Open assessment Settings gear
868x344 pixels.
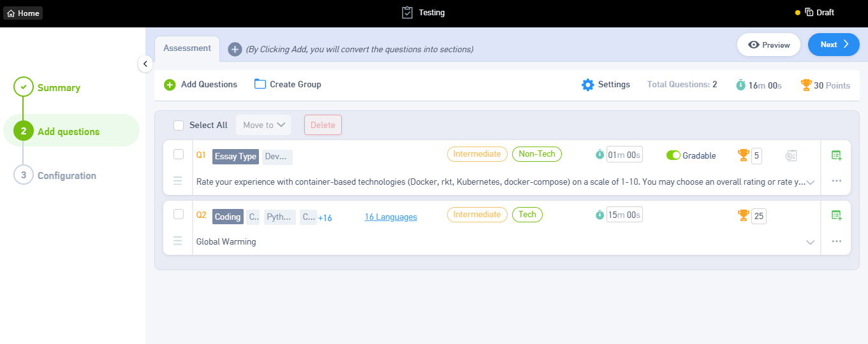tap(587, 85)
